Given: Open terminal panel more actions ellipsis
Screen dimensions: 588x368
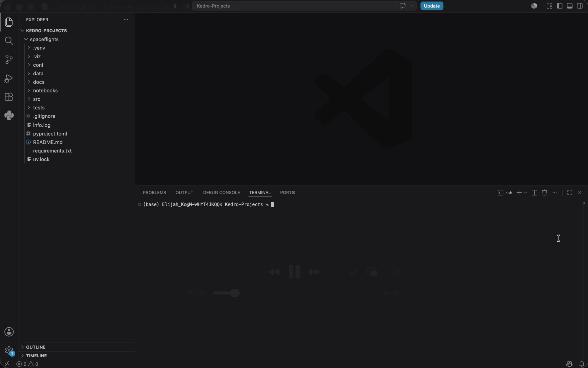Looking at the screenshot, I should [x=555, y=193].
